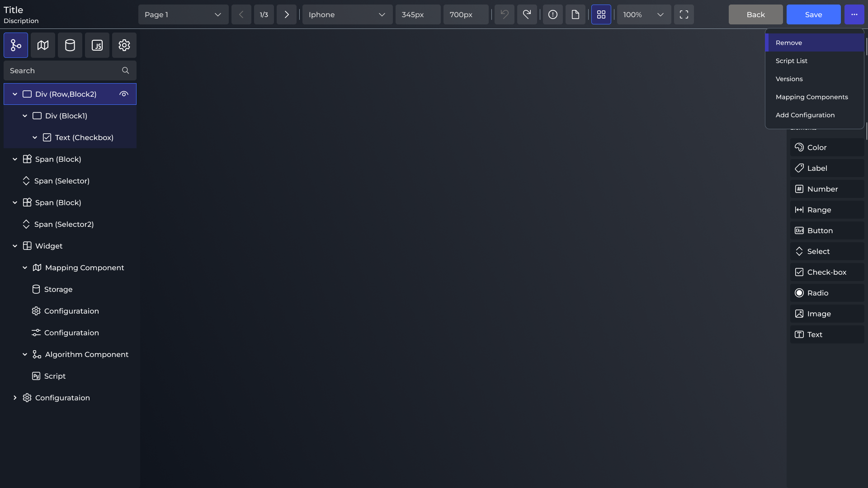Select the Script tree item
868x488 pixels.
70,376
